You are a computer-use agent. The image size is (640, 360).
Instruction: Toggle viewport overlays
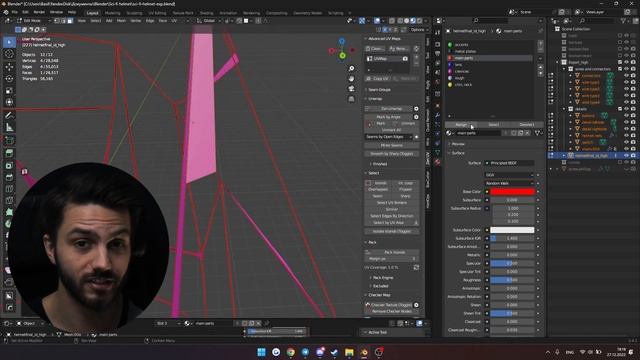(x=377, y=20)
